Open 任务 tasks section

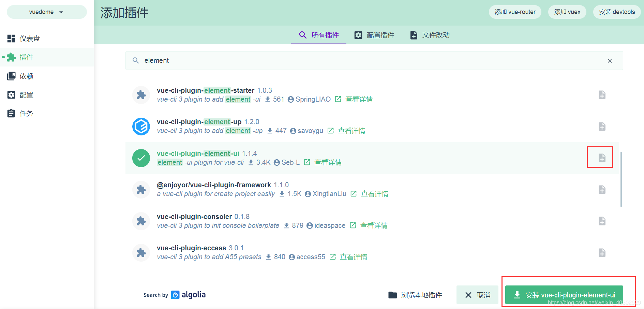tap(47, 114)
